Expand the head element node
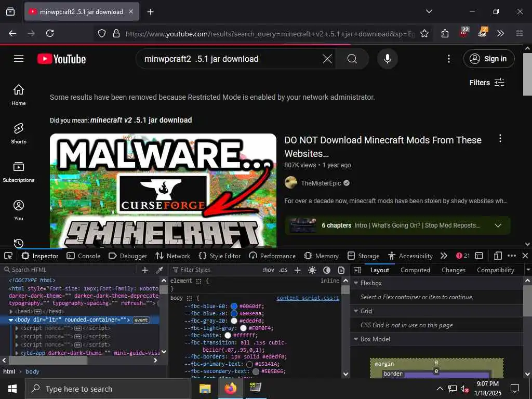Image resolution: width=532 pixels, height=399 pixels. (11, 312)
